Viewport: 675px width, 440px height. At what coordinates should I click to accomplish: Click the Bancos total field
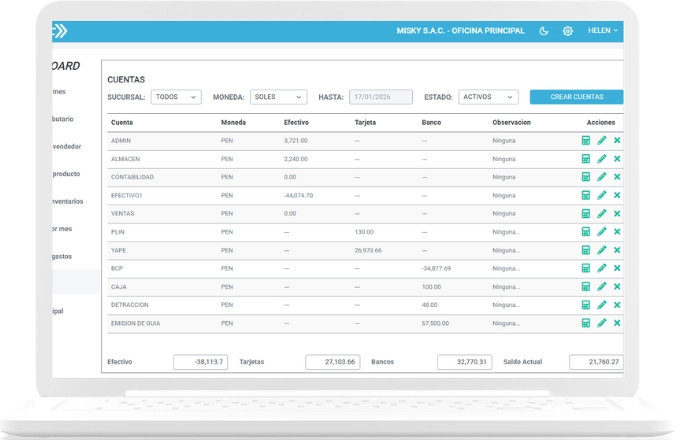tap(464, 362)
